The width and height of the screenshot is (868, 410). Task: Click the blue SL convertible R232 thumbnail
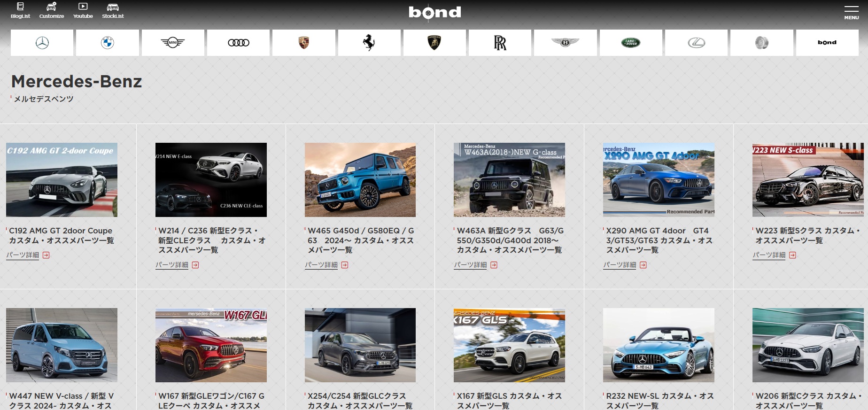(659, 345)
